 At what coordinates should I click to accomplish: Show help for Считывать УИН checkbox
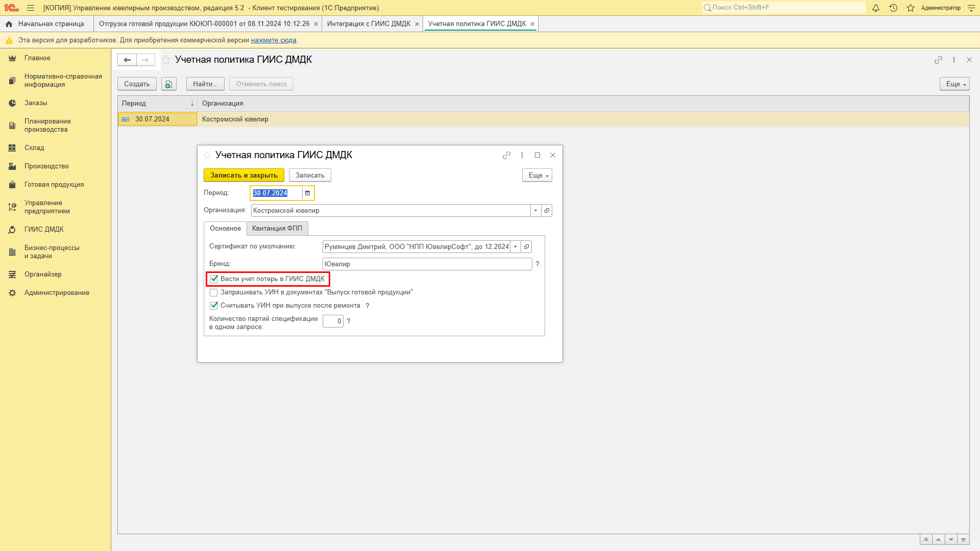(367, 306)
